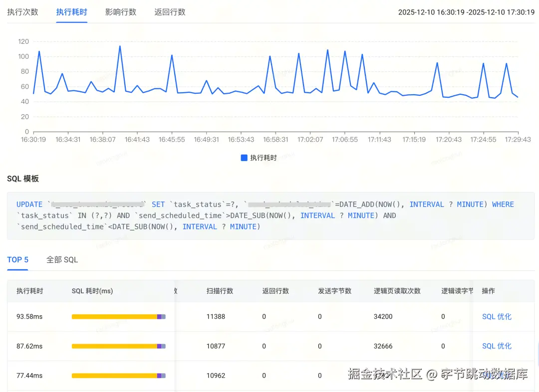
Task: Click the 执行耗时 legend label
Action: (264, 158)
